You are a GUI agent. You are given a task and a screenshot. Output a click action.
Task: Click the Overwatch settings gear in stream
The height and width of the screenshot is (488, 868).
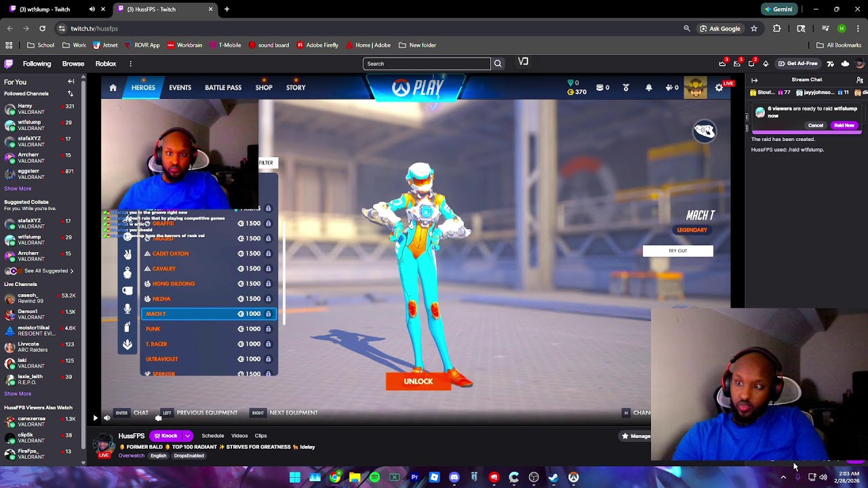tap(719, 87)
